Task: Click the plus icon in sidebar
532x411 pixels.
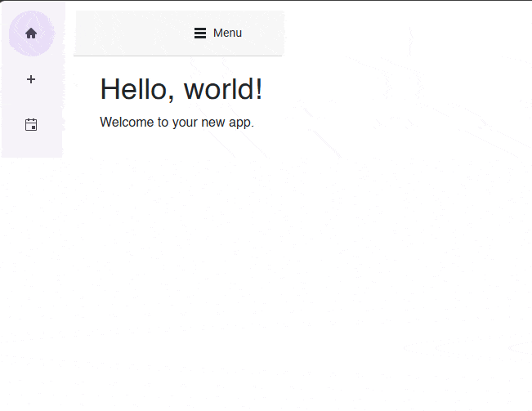Action: (x=31, y=79)
